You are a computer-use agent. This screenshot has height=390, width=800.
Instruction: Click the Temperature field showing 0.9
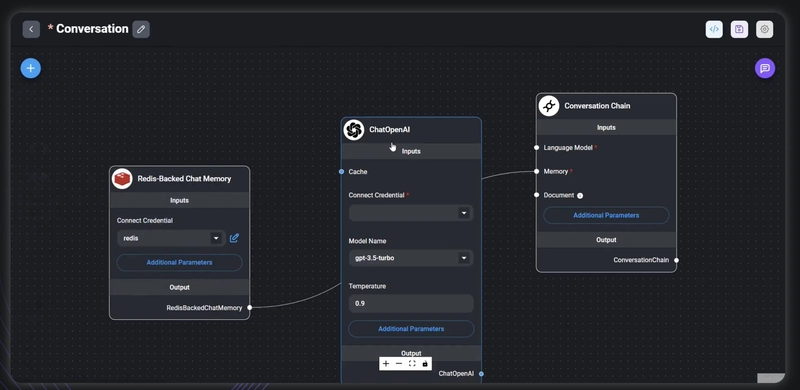[411, 303]
